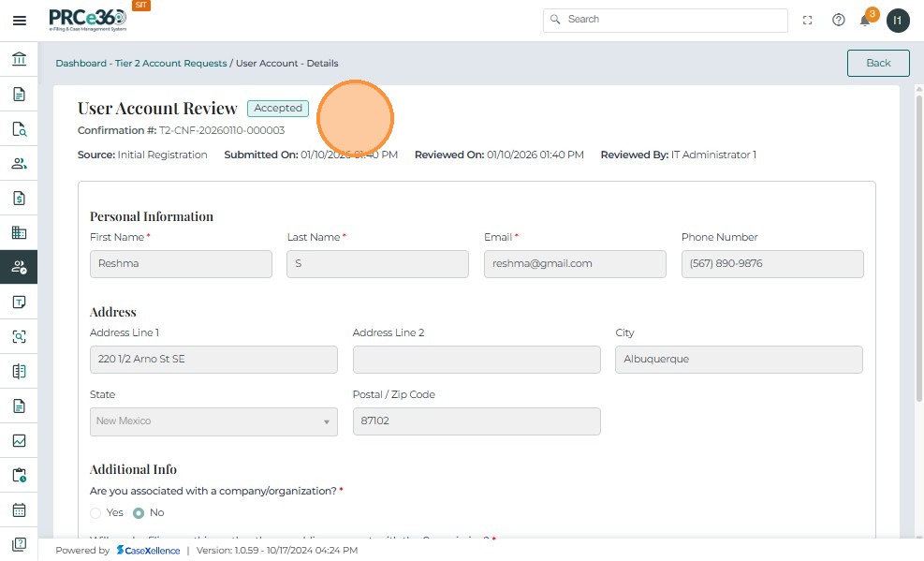Screen dimensions: 924x561
Task: Open the calendar sidebar icon
Action: pos(19,510)
